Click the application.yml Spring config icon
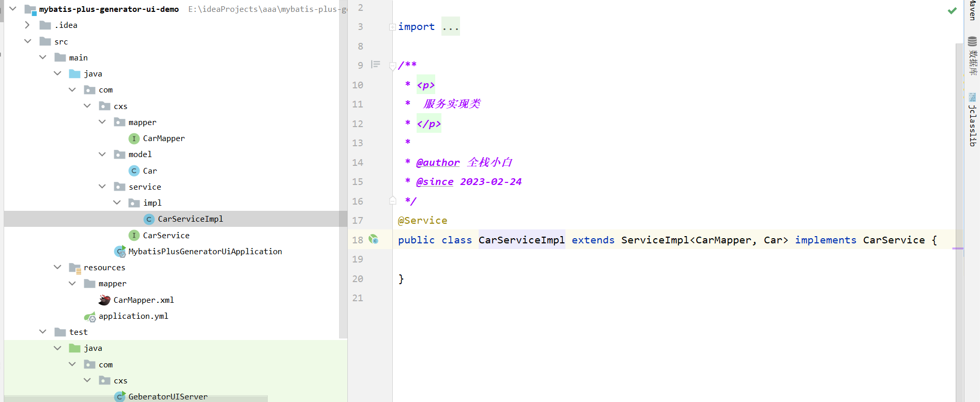The image size is (980, 402). (90, 316)
